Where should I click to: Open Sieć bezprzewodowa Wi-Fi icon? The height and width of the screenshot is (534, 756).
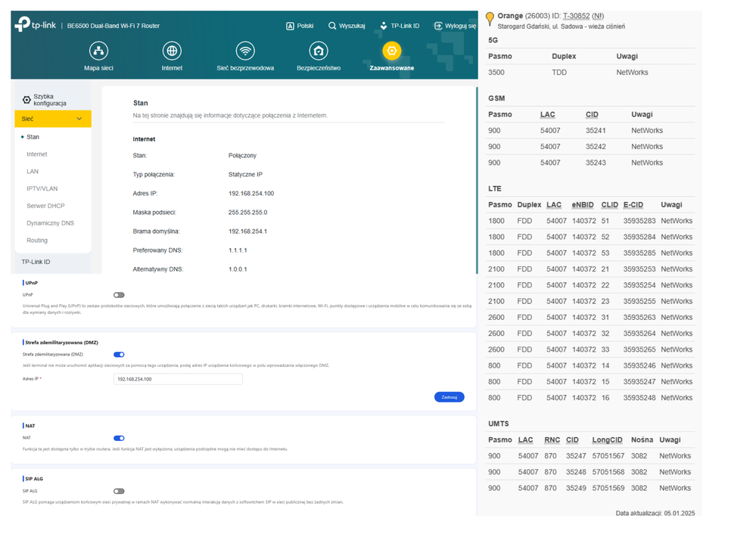tap(245, 51)
